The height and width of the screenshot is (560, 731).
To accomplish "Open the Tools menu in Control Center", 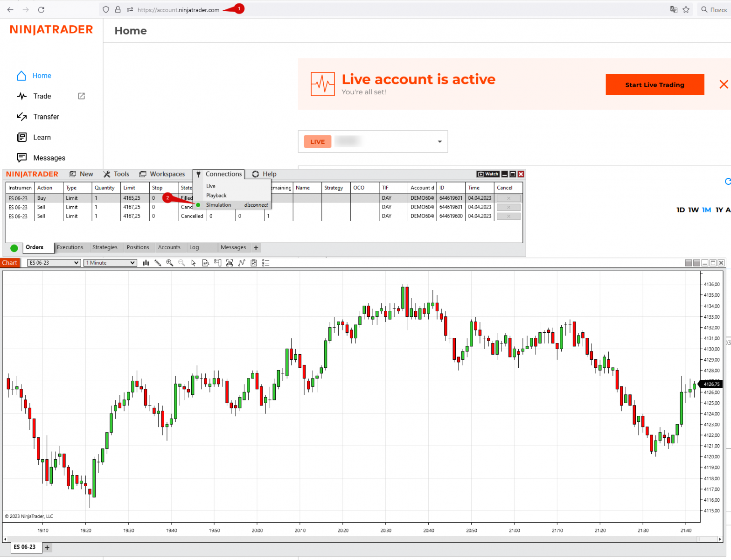I will point(116,174).
